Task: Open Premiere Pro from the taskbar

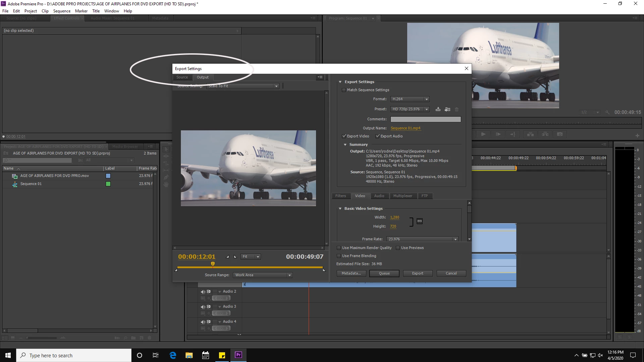Action: tap(238, 355)
